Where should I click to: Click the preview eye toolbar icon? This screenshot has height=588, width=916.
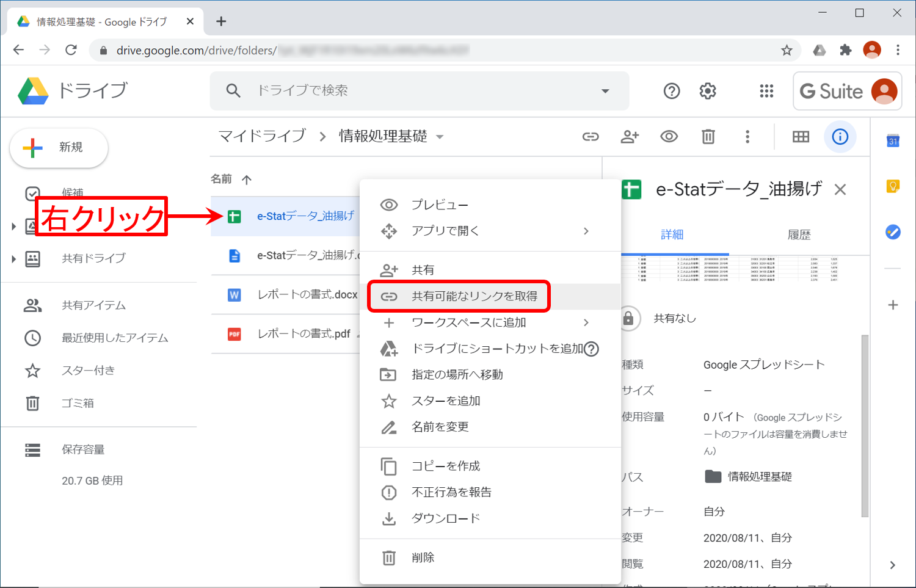[x=669, y=137]
